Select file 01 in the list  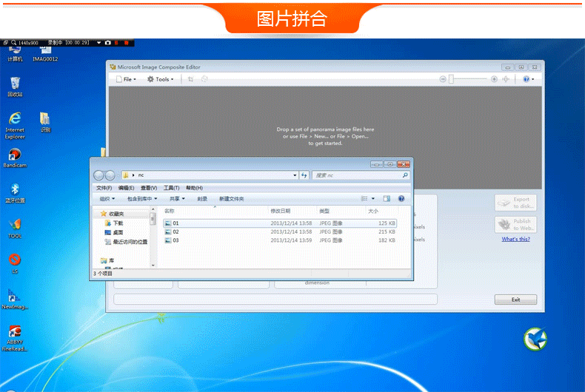280,223
